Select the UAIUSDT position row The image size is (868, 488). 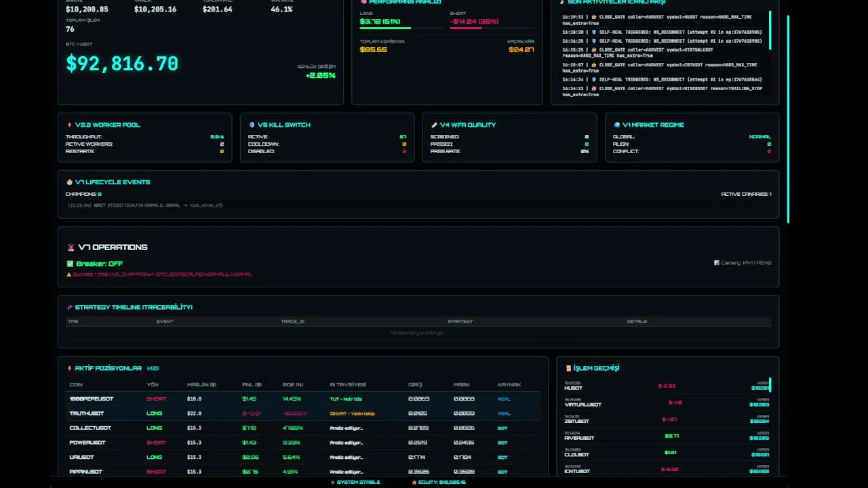coord(303,457)
